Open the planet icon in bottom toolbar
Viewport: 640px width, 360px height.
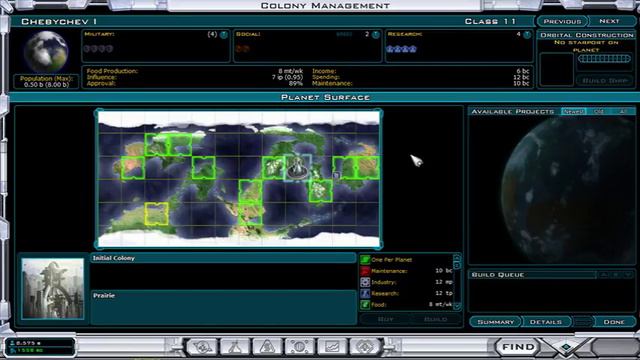click(x=202, y=347)
